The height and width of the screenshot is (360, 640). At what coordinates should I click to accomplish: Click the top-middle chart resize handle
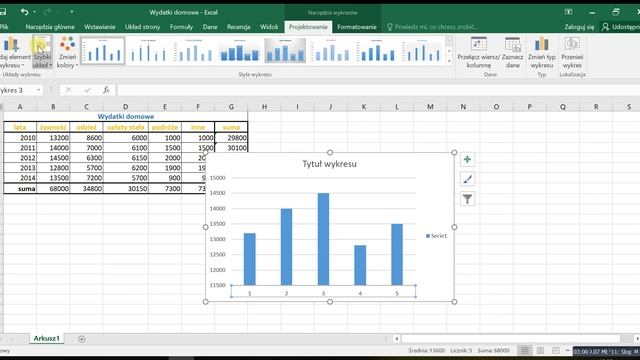click(330, 153)
